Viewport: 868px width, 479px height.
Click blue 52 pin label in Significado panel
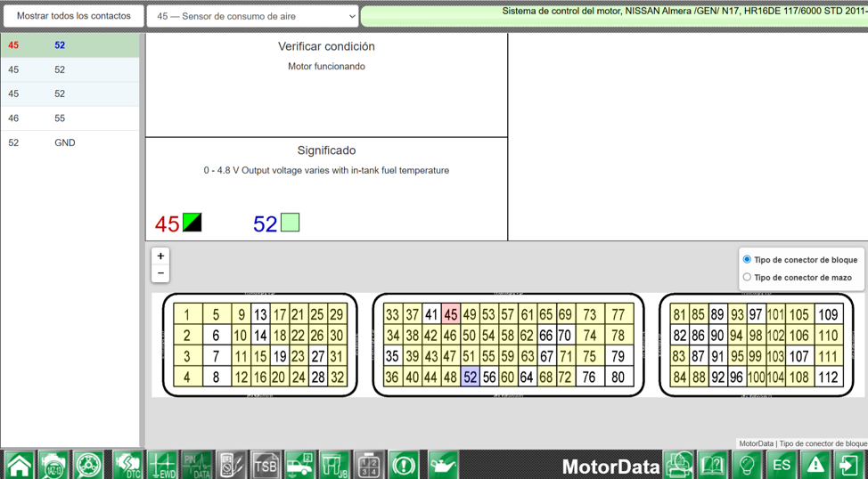tap(266, 224)
